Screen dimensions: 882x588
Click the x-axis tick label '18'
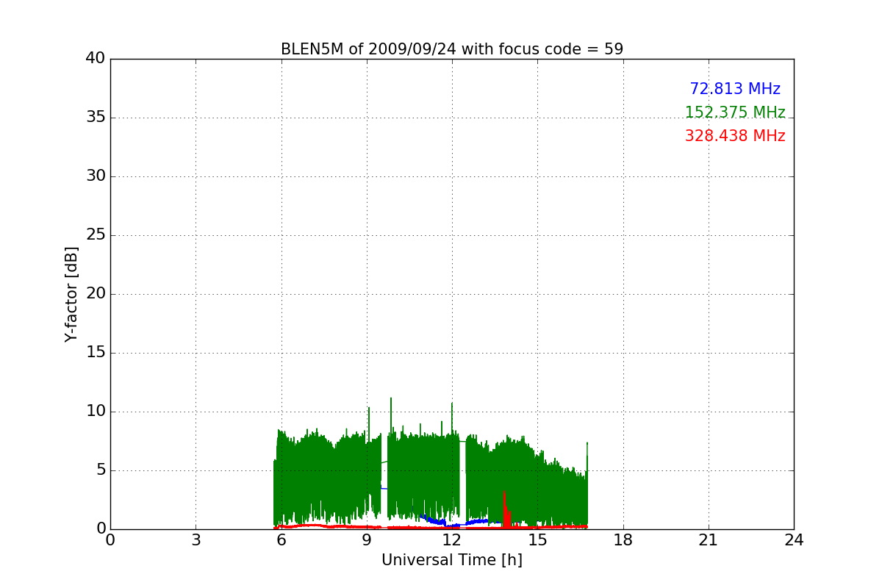pos(623,540)
